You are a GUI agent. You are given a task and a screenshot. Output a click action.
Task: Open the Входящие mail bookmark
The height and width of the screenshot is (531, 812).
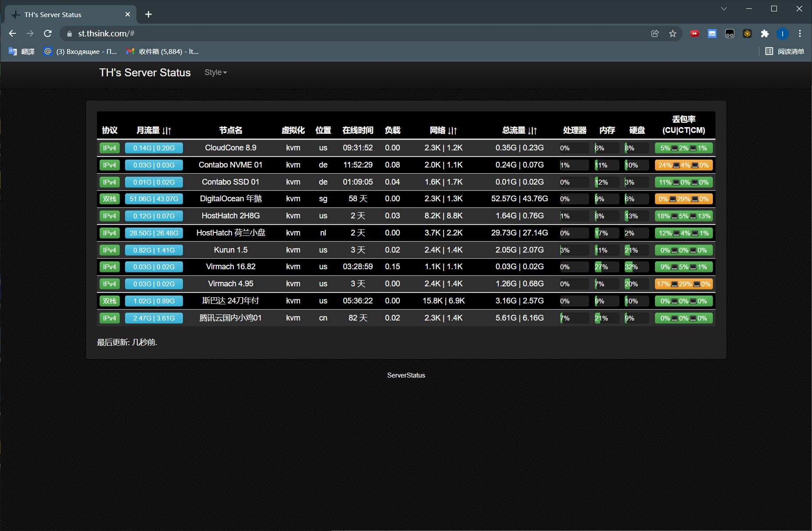click(80, 51)
